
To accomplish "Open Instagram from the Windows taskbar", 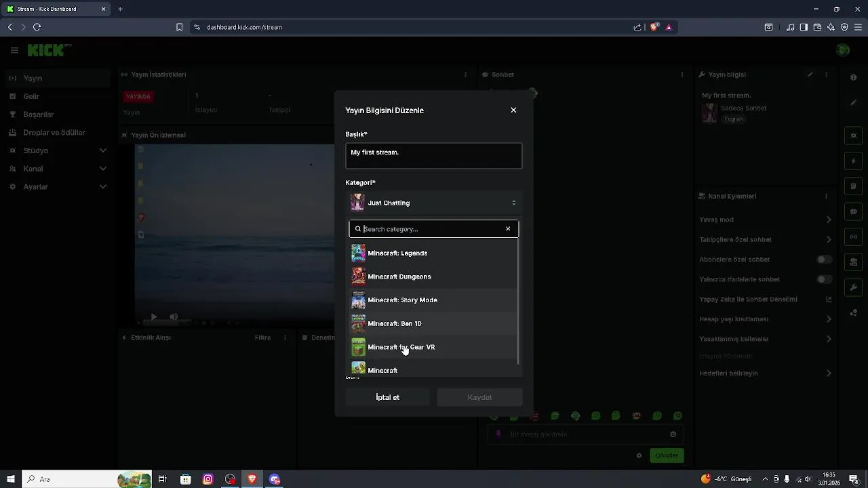I will click(x=208, y=479).
